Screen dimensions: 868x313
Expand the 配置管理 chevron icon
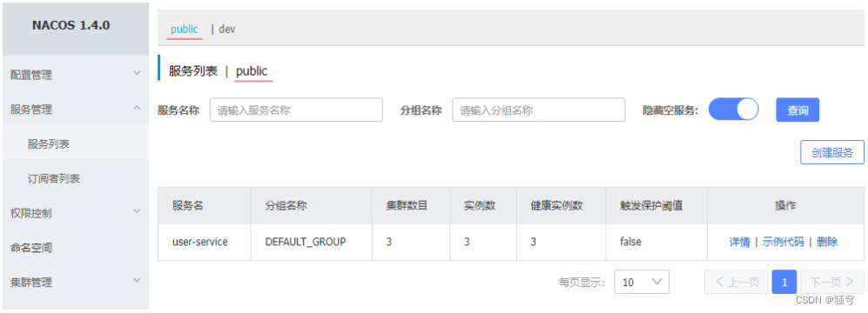tap(137, 73)
